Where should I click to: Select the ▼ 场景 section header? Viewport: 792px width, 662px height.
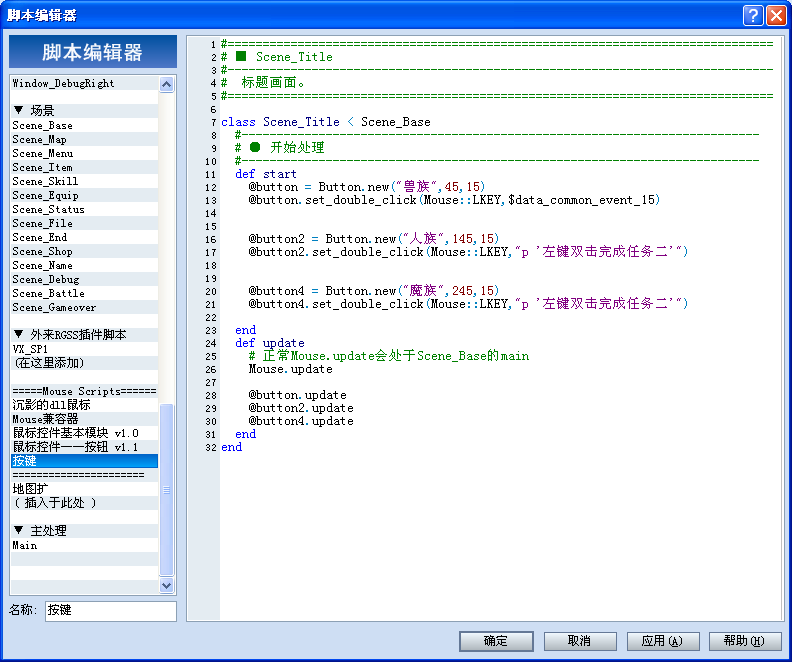click(84, 111)
